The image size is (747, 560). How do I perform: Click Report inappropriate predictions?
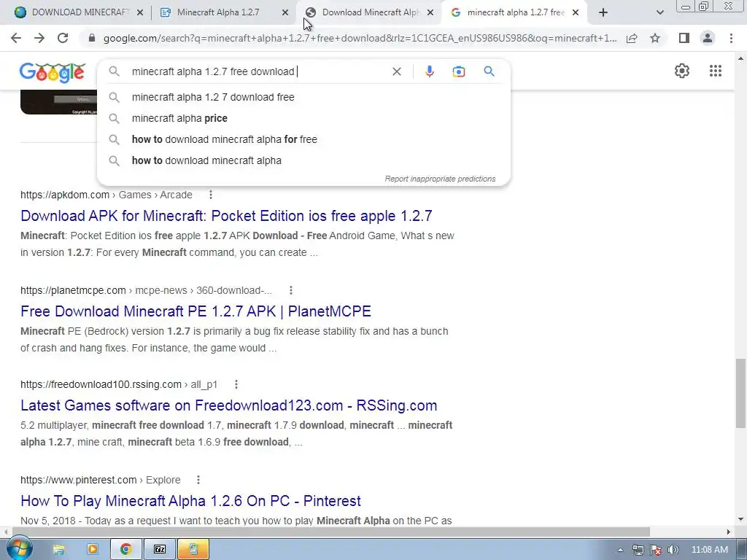[x=440, y=179]
